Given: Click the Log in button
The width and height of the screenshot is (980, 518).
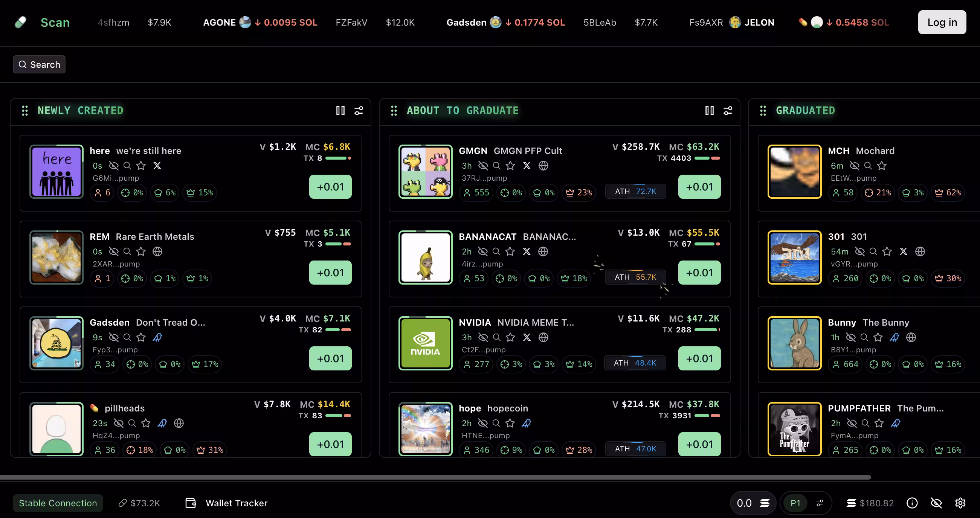Looking at the screenshot, I should pos(942,22).
